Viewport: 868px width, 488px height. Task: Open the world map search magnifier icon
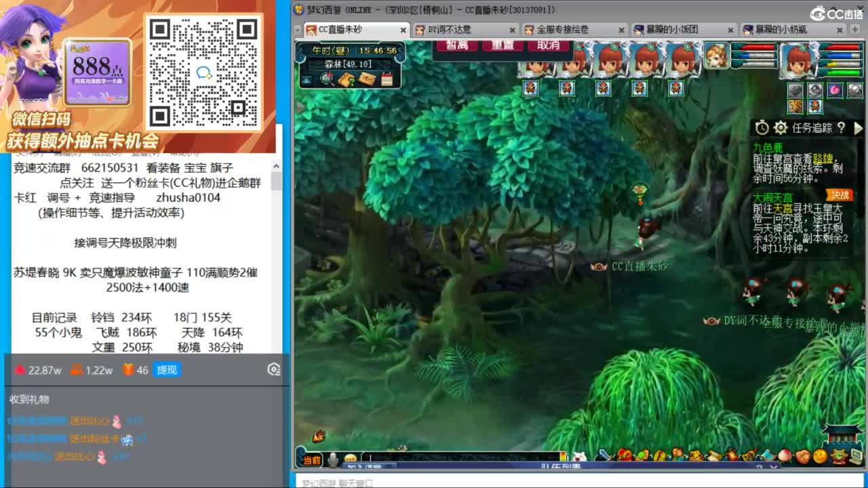pos(327,79)
